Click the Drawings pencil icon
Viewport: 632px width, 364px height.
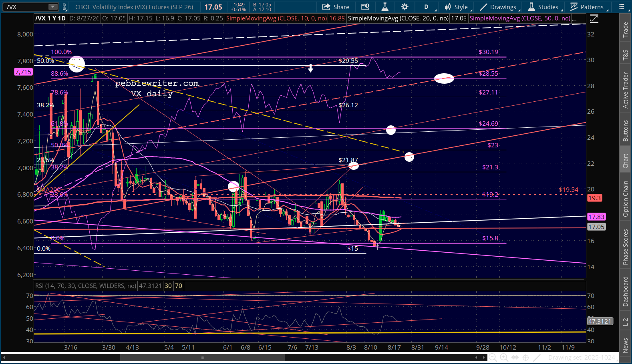point(483,7)
